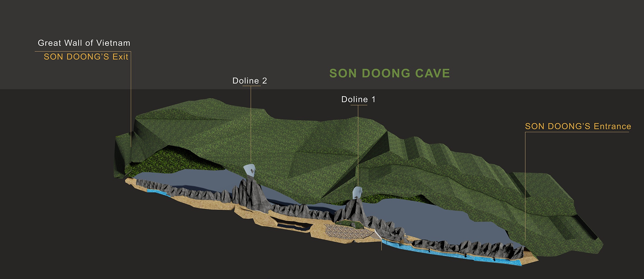The width and height of the screenshot is (644, 279).
Task: Click the SON DOONG'S Exit label
Action: coord(86,57)
